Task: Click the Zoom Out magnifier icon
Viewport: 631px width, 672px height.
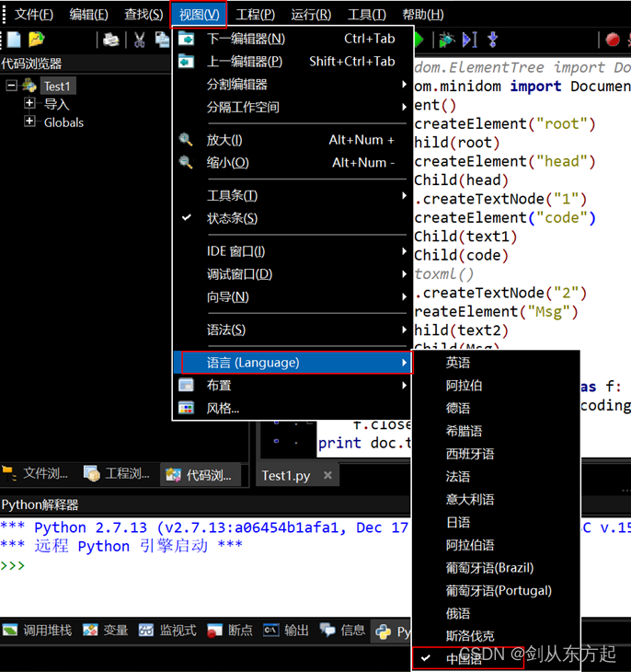Action: click(x=186, y=162)
